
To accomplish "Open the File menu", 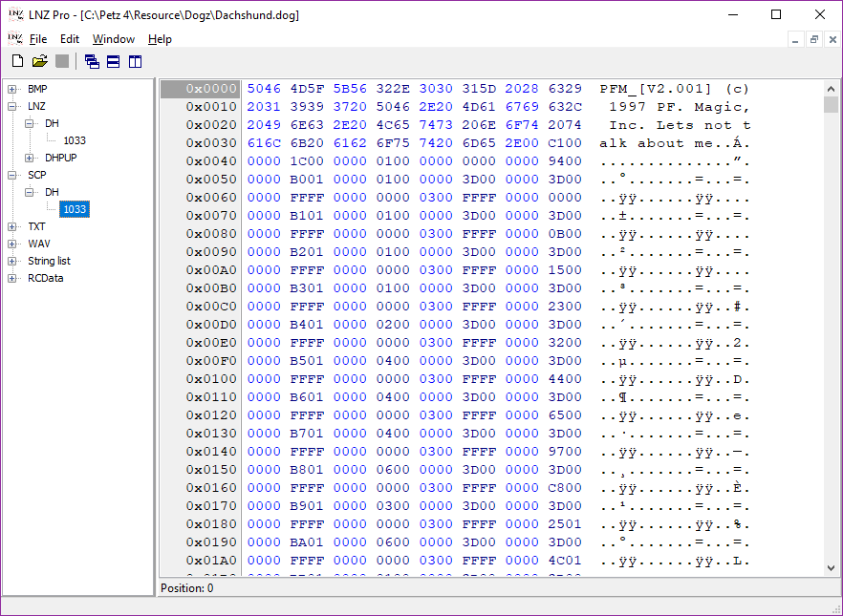I will 38,39.
